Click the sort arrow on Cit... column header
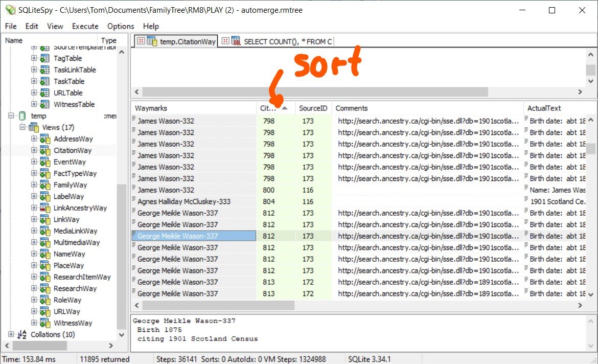Screen dimensions: 598x364 tap(285, 108)
